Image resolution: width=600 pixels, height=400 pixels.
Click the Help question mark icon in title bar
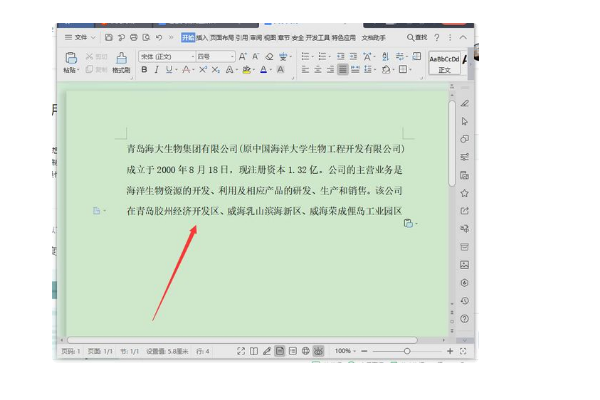coord(437,38)
